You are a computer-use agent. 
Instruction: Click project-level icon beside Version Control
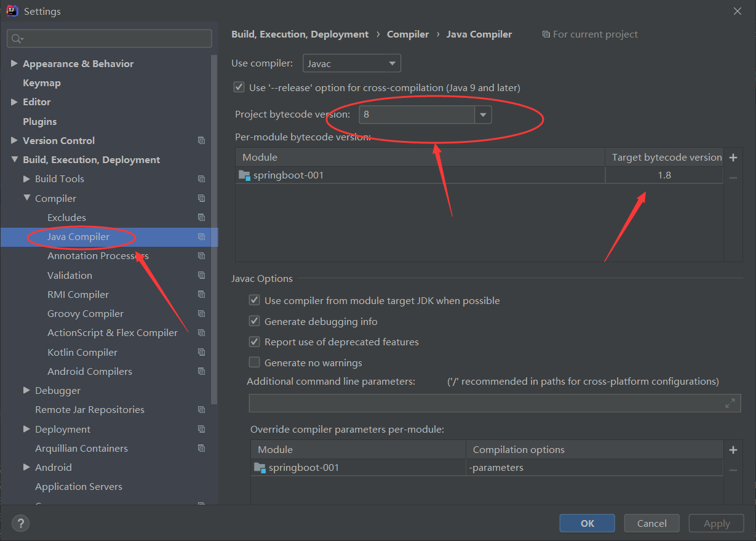[201, 140]
